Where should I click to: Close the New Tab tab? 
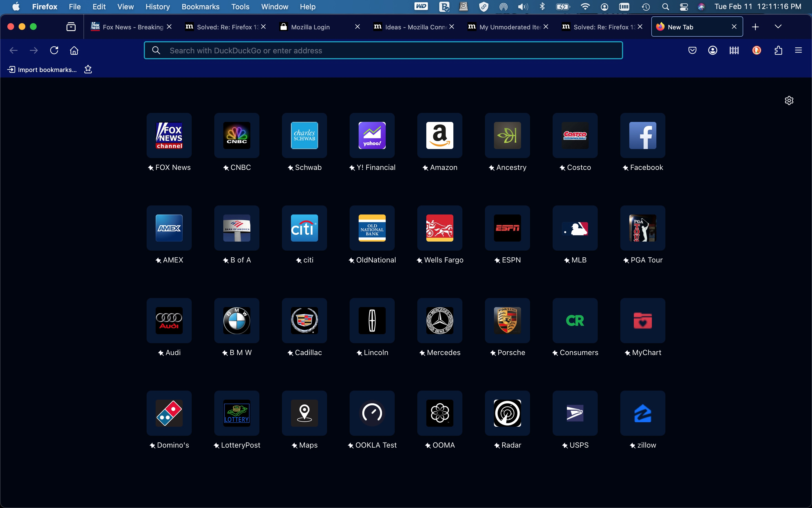pos(734,27)
